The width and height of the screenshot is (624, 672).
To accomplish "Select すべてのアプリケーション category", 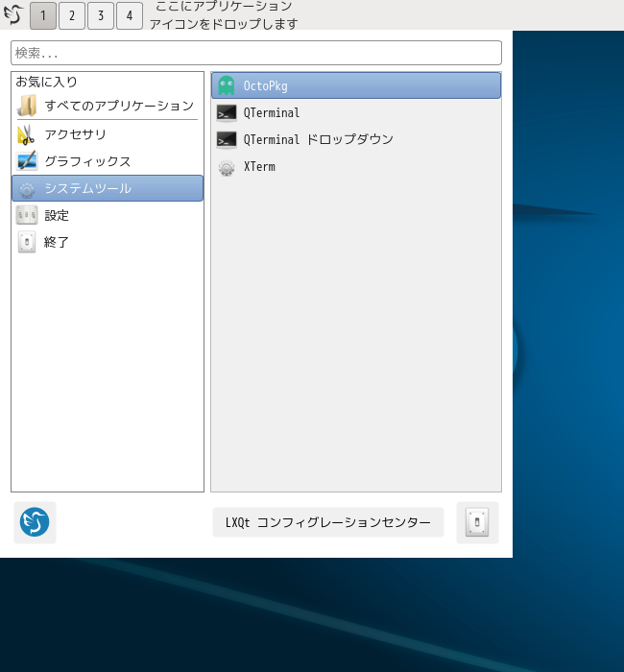I will (108, 106).
